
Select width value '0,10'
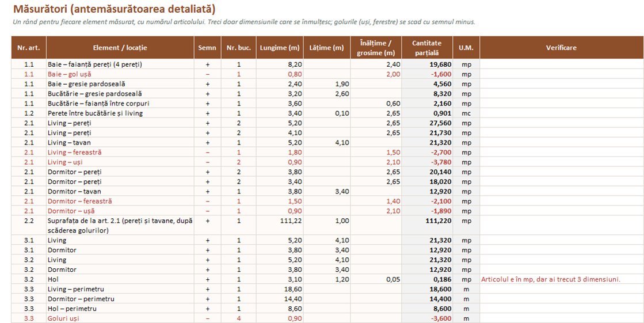coord(327,113)
